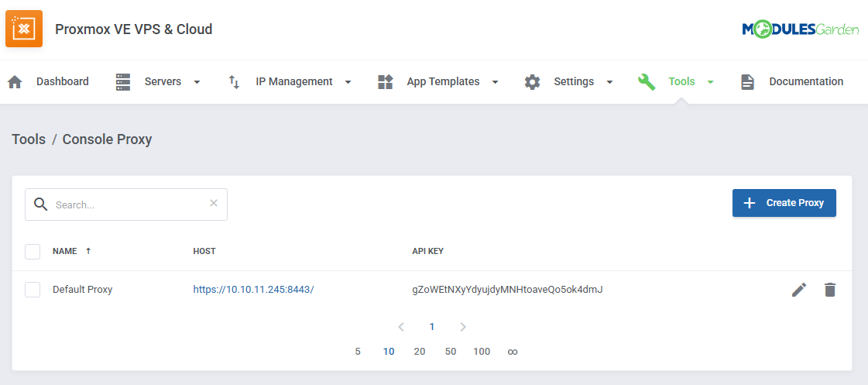Open the Documentation menu item

[805, 82]
